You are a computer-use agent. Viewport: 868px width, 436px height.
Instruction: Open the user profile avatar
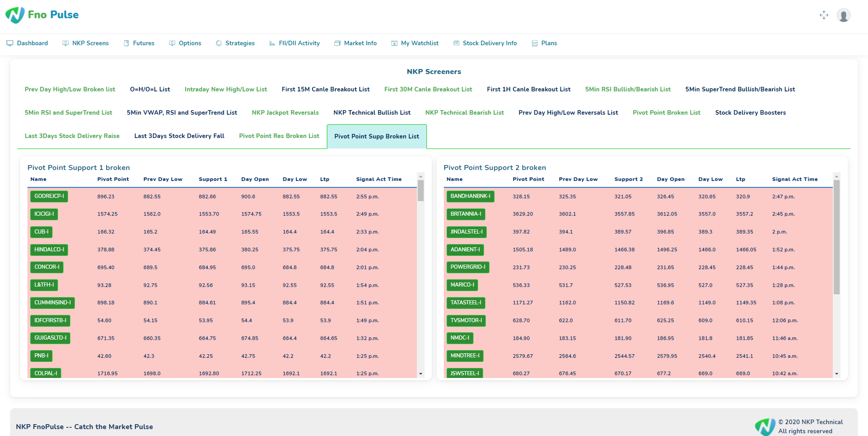[x=843, y=15]
